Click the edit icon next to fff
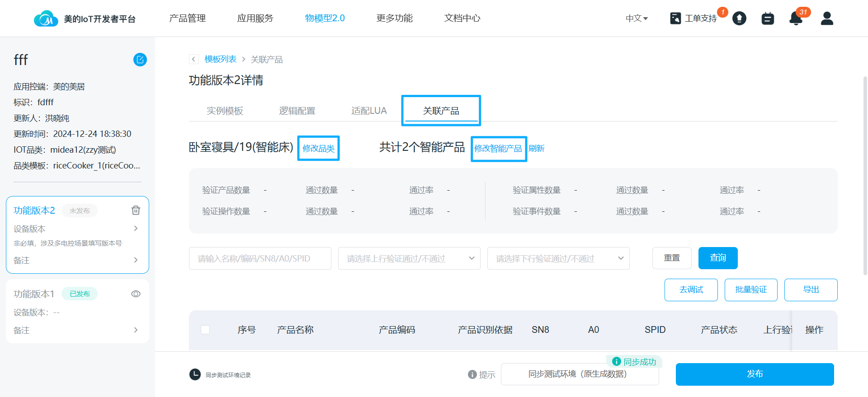 click(x=140, y=60)
